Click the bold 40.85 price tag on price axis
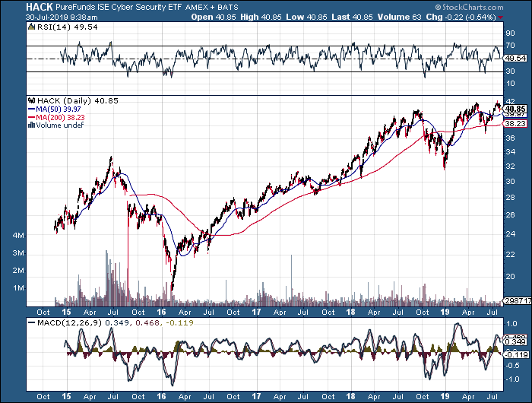Screen dimensions: 532x403 (x=515, y=109)
